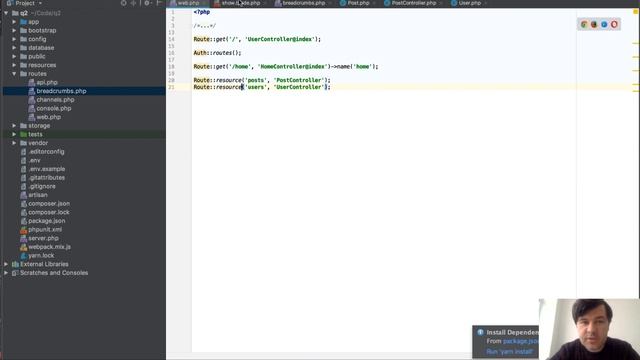Screen dimensions: 640x360
Task: Expand External Libraries node
Action: (x=6, y=264)
